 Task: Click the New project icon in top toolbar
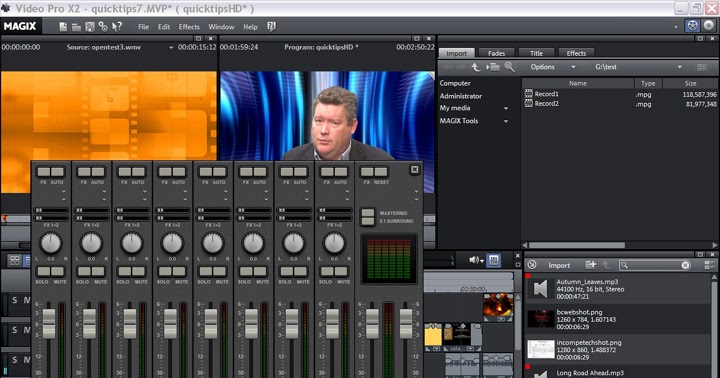point(63,27)
